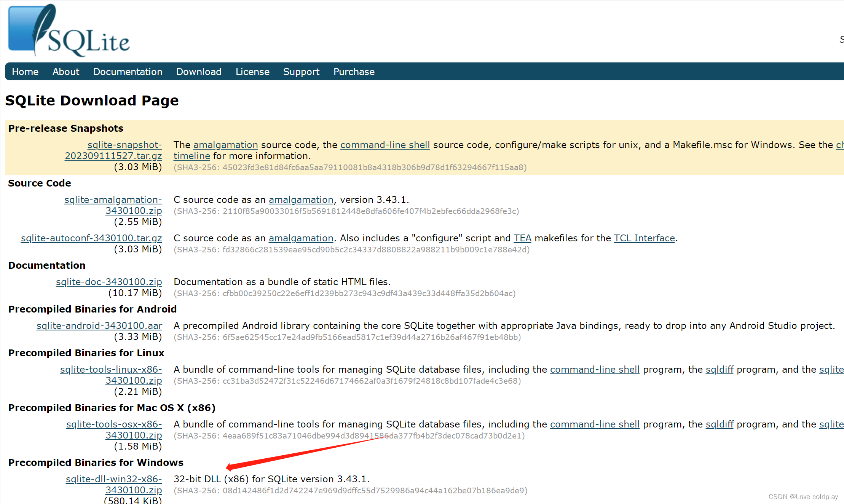Click the Support navigation item
The image size is (844, 504).
coord(302,72)
